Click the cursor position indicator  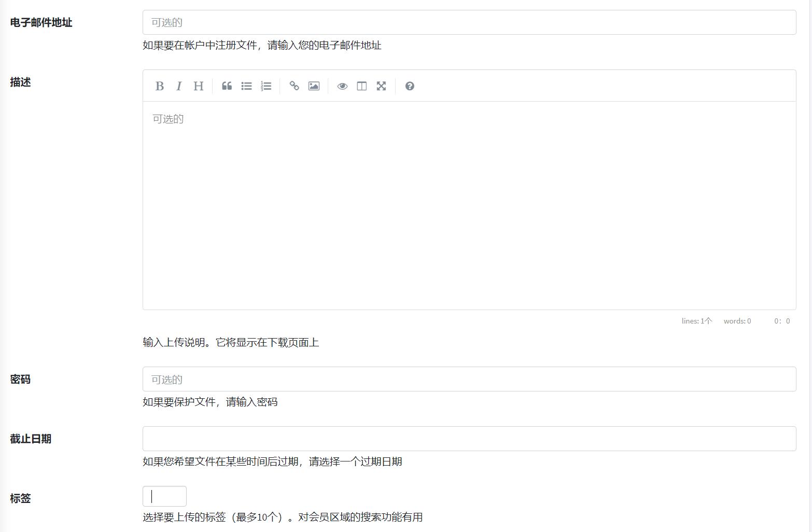(782, 321)
